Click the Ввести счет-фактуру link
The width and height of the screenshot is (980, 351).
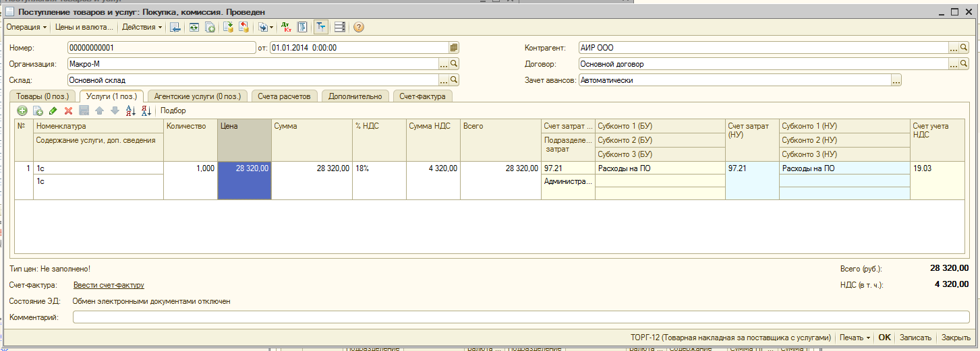(x=109, y=285)
